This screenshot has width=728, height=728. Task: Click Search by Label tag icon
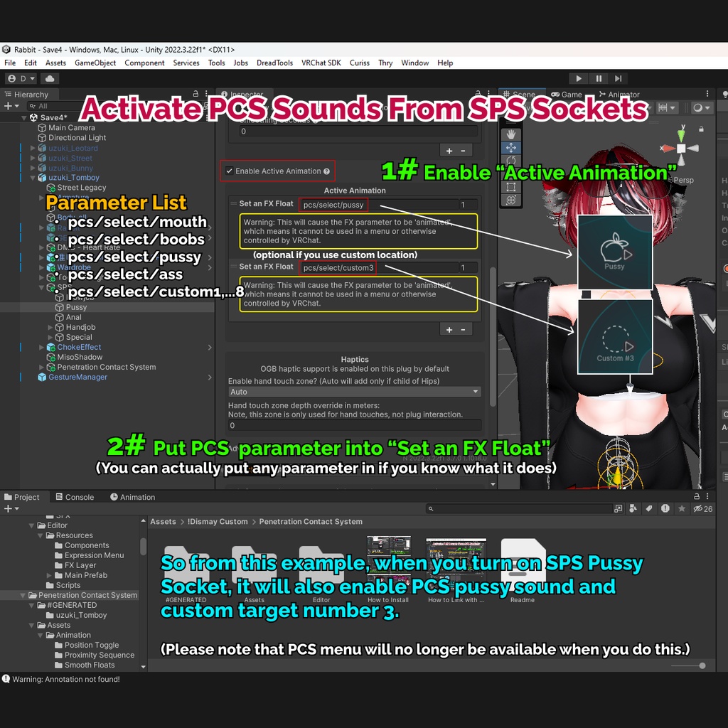[x=649, y=509]
